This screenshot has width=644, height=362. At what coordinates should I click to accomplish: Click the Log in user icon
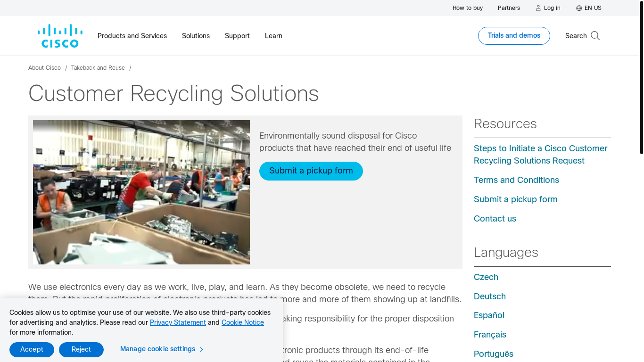(538, 8)
